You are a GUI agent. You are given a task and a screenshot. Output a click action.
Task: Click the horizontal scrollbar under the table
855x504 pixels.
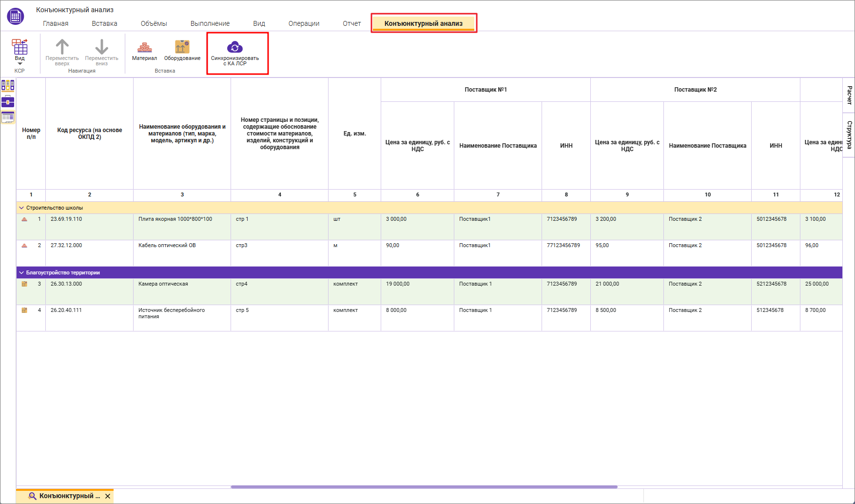pos(424,486)
